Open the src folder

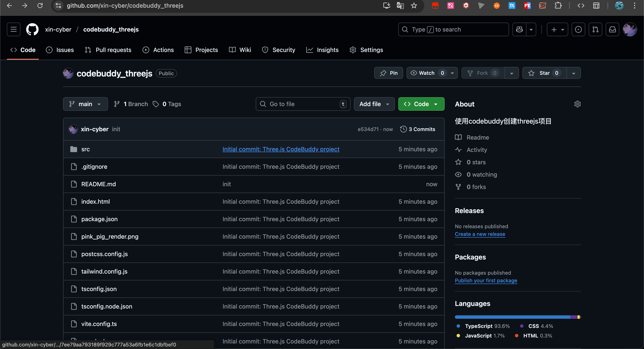(x=85, y=149)
